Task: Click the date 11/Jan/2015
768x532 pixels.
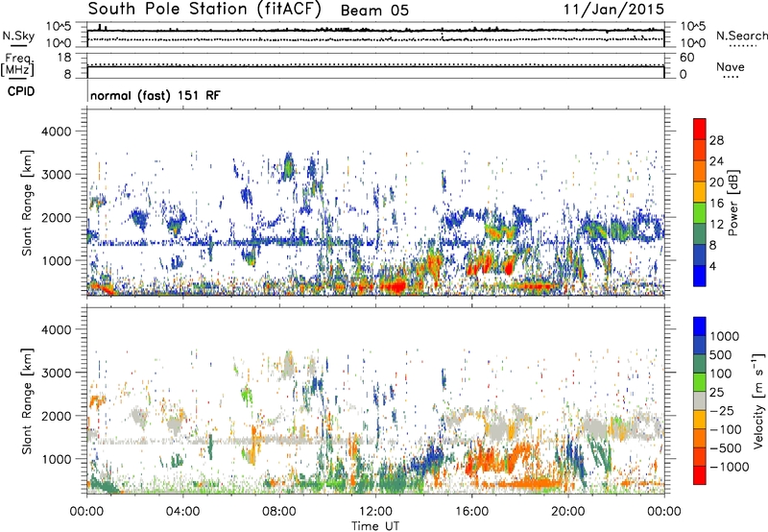Action: click(x=613, y=9)
